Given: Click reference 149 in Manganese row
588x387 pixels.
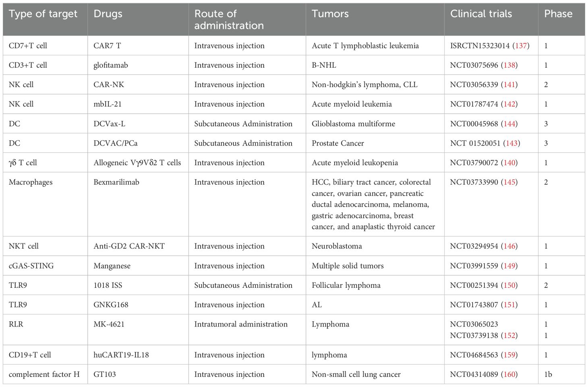Looking at the screenshot, I should click(509, 266).
